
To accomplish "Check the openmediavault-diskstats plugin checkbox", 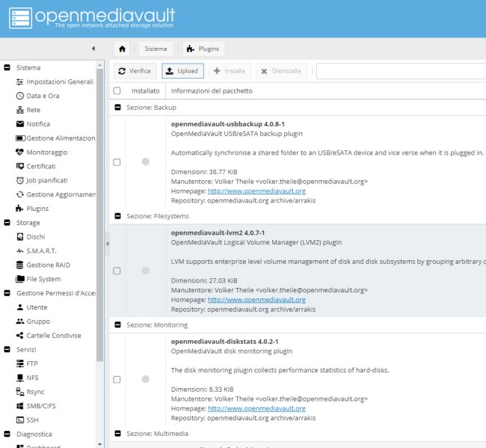I will tap(117, 379).
